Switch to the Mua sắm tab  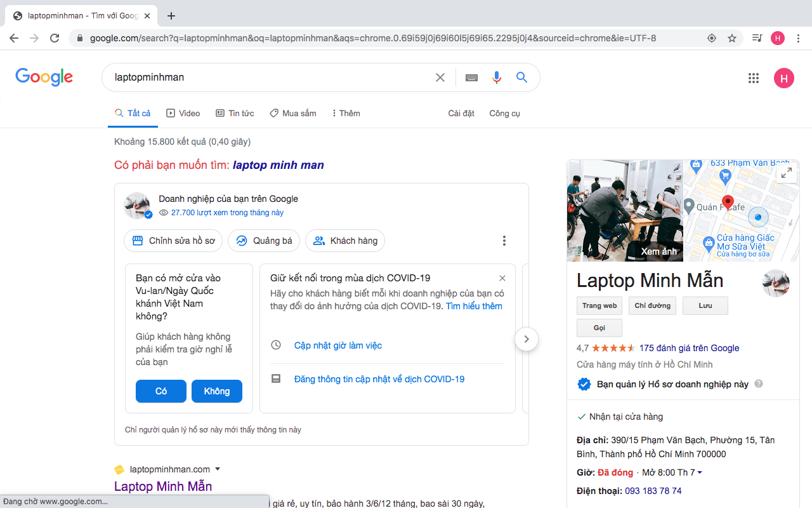[x=293, y=113]
